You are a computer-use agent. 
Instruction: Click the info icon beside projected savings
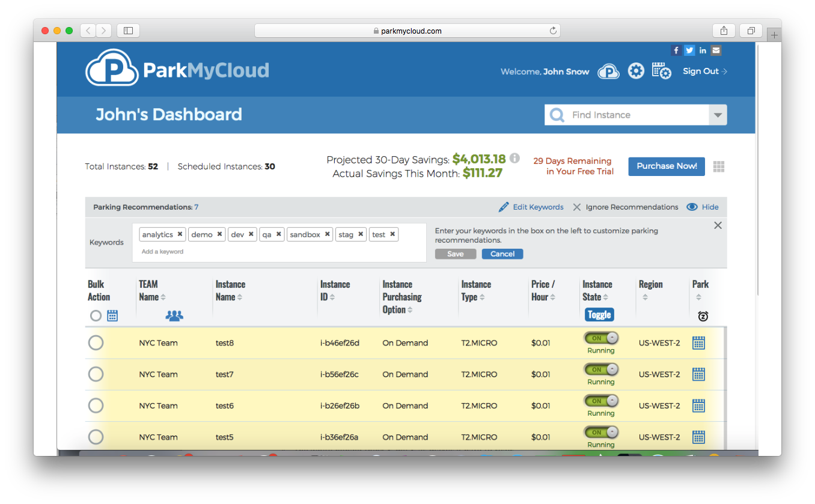514,159
